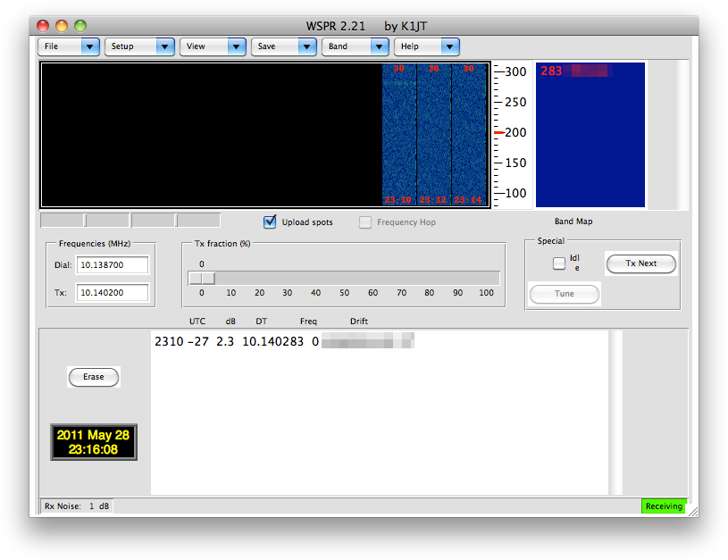Click the Band menu dropdown arrow
Screen dimensions: 728x560
pos(380,46)
